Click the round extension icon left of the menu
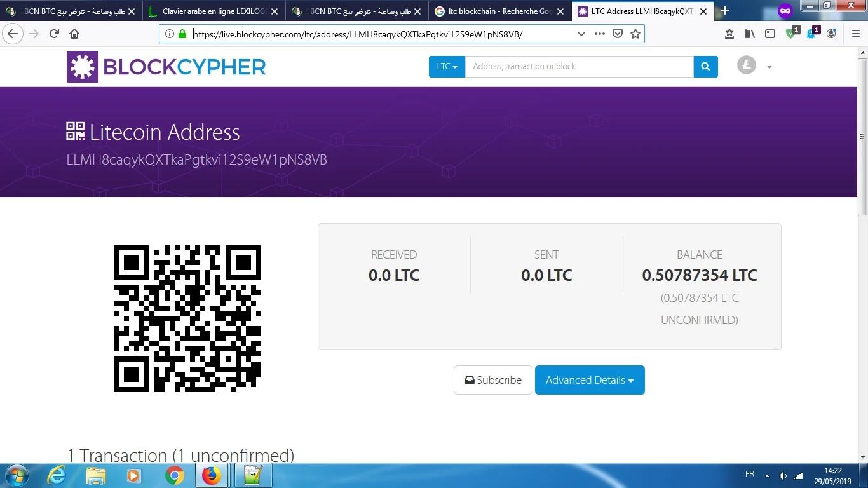 (x=832, y=34)
